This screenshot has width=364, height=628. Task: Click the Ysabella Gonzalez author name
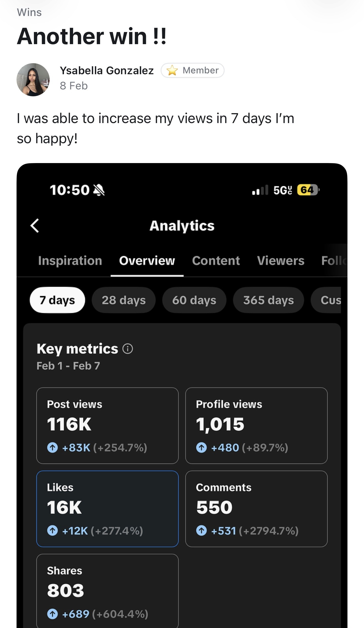click(107, 71)
